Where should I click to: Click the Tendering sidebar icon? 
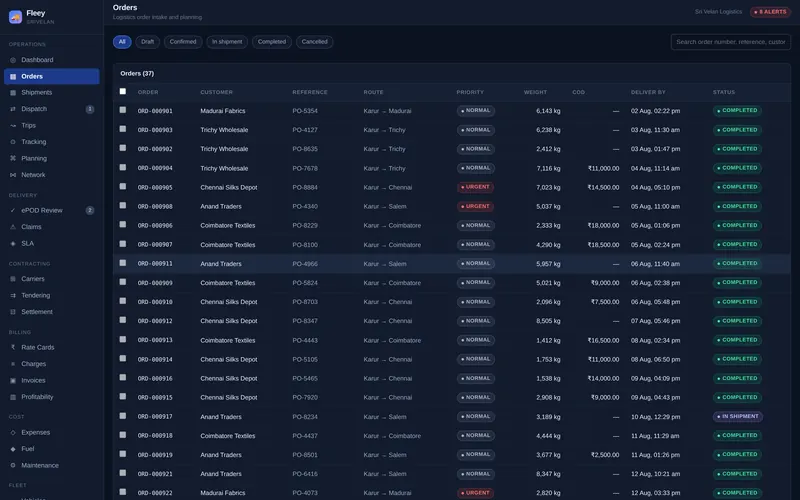click(13, 295)
